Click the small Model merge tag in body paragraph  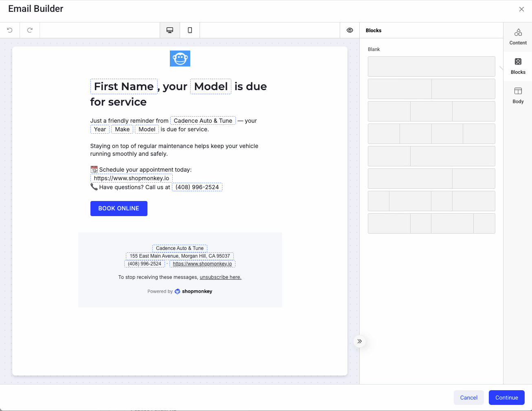pyautogui.click(x=147, y=129)
